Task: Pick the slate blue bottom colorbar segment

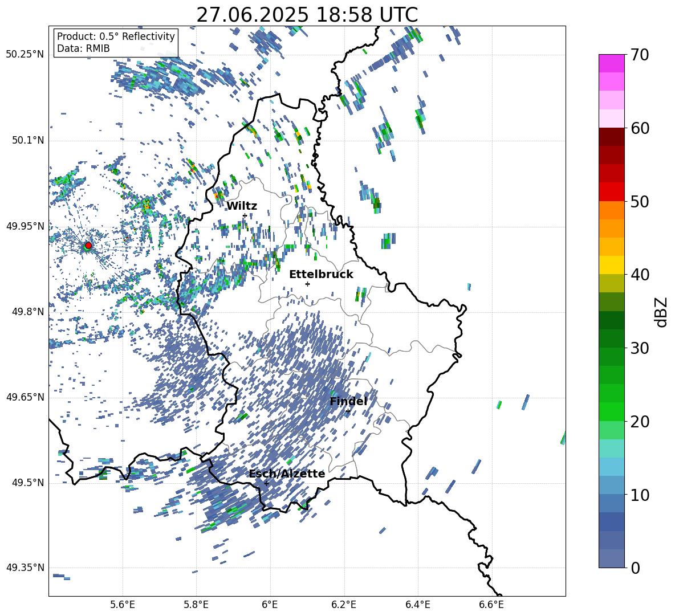Action: pyautogui.click(x=611, y=558)
